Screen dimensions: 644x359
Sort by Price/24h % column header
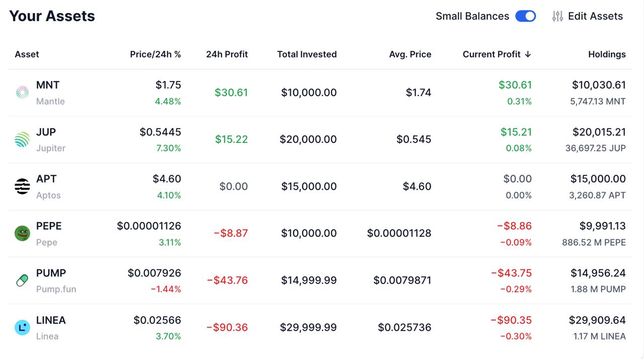(x=155, y=54)
